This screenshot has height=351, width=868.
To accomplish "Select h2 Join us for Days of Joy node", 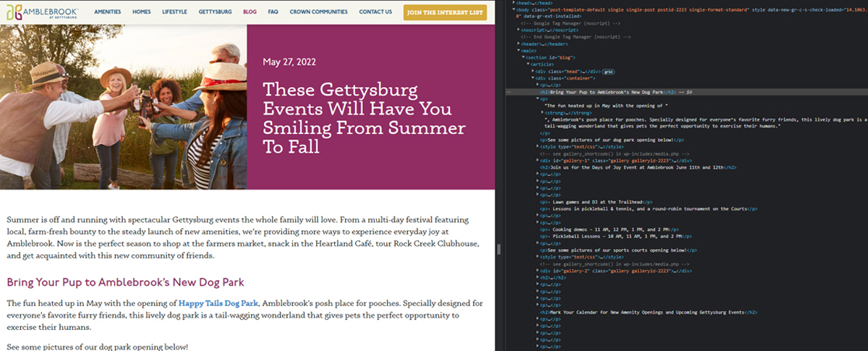I will pos(637,167).
